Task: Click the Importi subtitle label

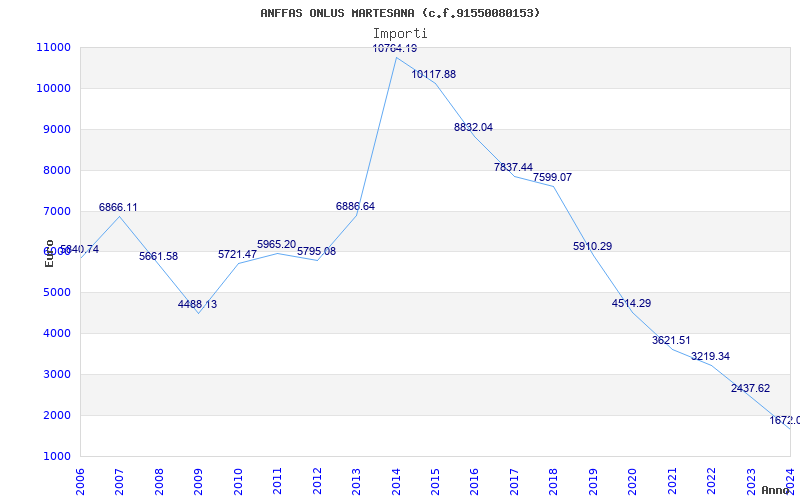Action: tap(400, 34)
